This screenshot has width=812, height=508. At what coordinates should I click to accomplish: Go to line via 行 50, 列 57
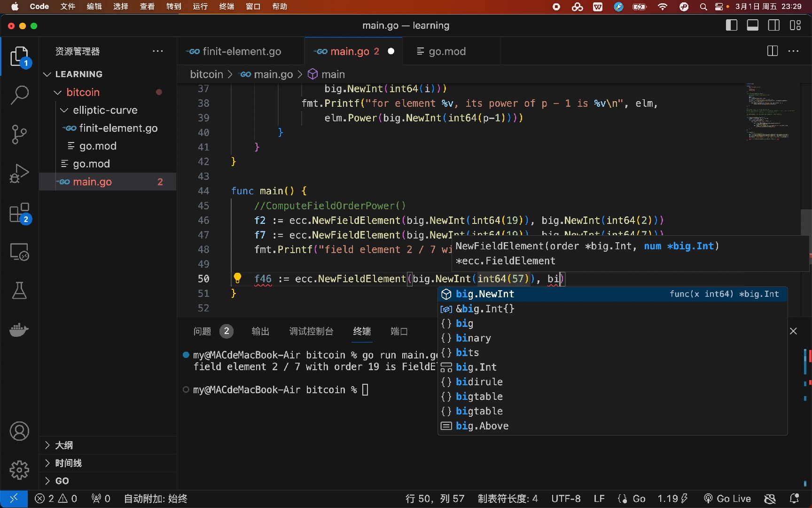(435, 499)
